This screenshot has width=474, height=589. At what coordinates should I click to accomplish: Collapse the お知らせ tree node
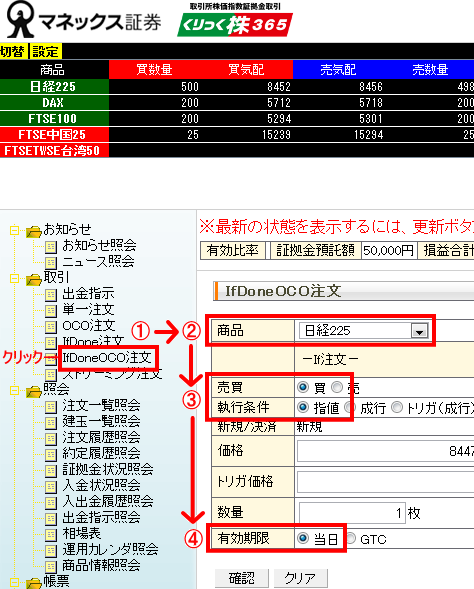point(14,230)
